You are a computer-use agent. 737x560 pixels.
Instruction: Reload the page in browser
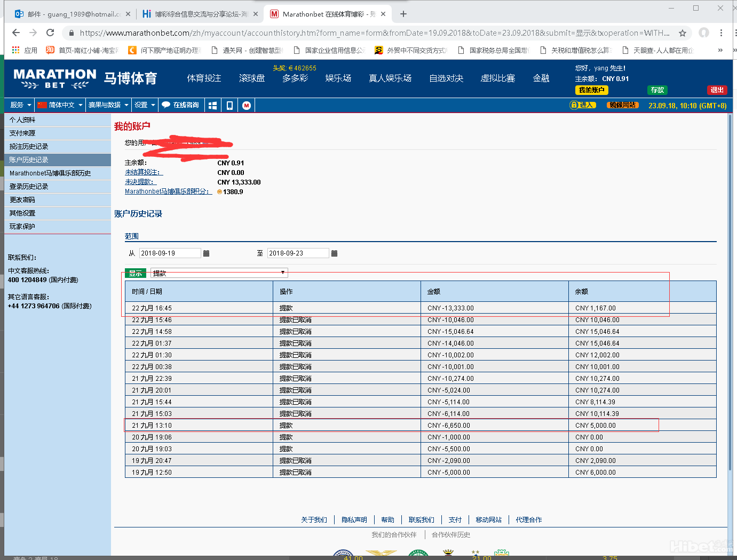pos(50,33)
